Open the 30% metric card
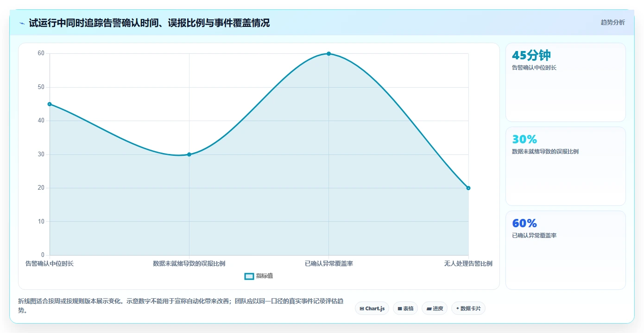 click(566, 166)
